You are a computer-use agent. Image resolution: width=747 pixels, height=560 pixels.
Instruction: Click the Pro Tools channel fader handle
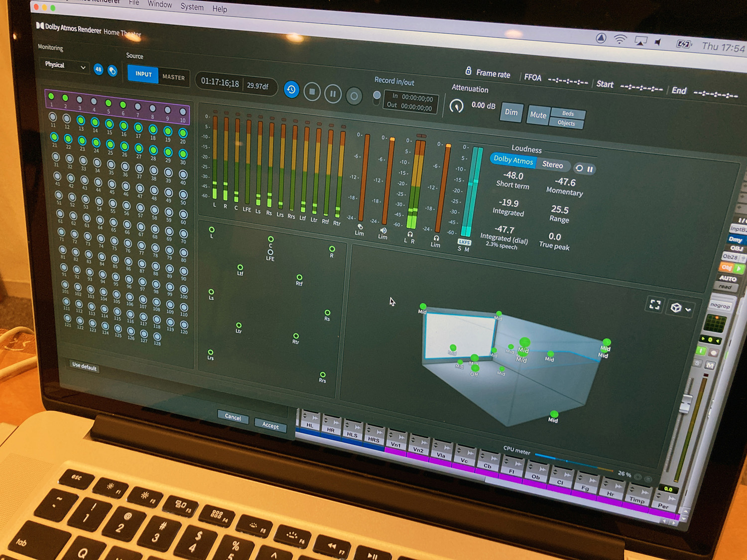tap(685, 403)
